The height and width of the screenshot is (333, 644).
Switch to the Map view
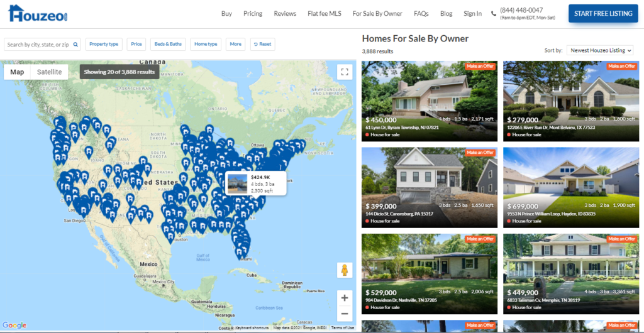[17, 72]
